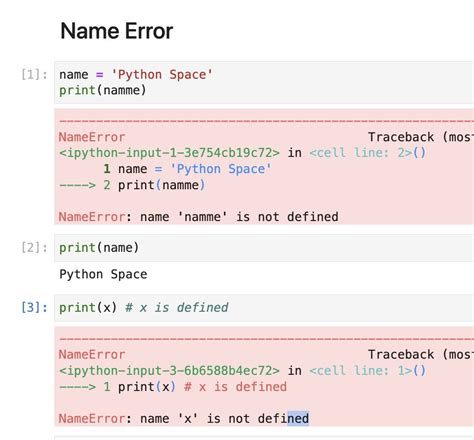
Task: Click the first NameError traceback header
Action: click(92, 137)
